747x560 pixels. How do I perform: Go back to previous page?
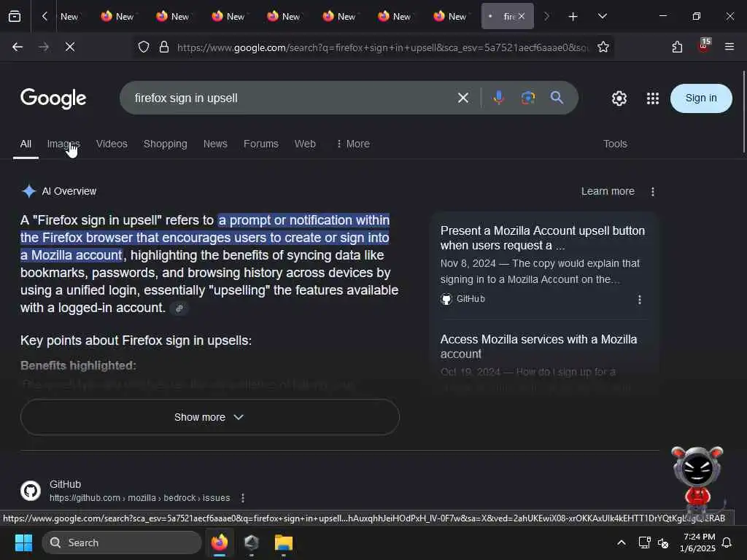(x=18, y=47)
